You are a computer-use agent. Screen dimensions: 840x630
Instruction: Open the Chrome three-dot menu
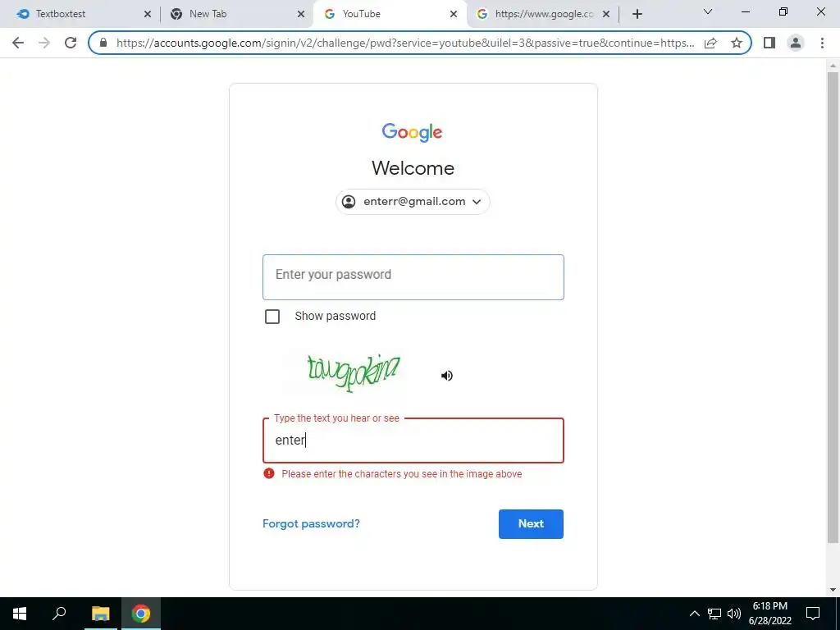point(822,43)
